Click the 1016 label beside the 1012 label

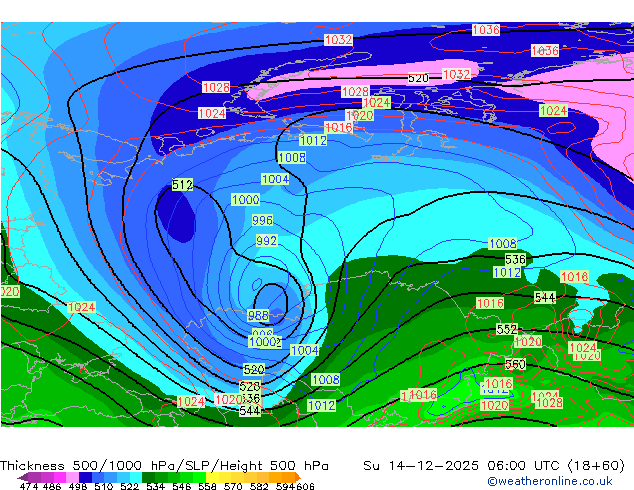pyautogui.click(x=339, y=128)
